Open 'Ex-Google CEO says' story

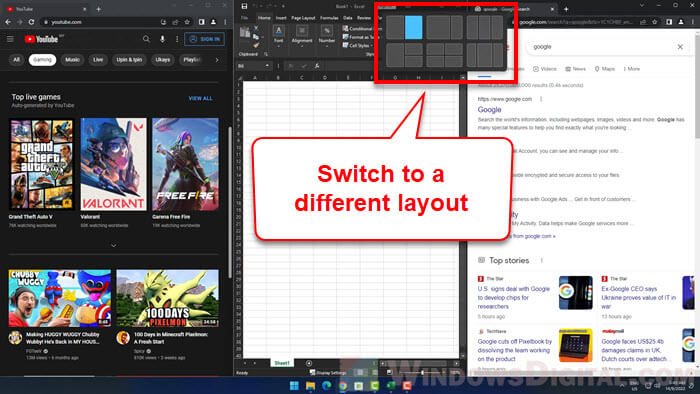(638, 298)
